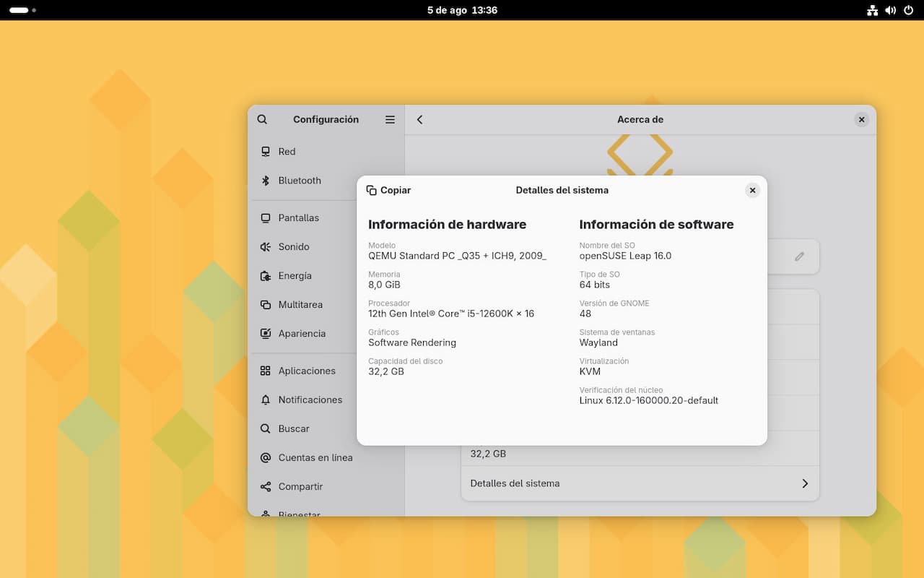The width and height of the screenshot is (924, 578).
Task: Open Bluetooth settings panel
Action: [x=299, y=181]
